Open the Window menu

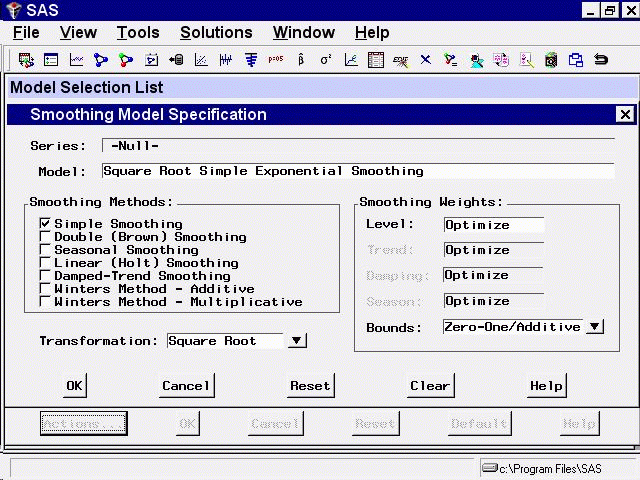(304, 33)
